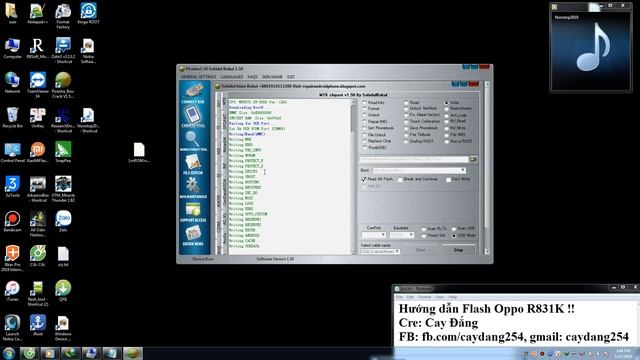
Task: Open the Exit menu
Action: pos(291,77)
